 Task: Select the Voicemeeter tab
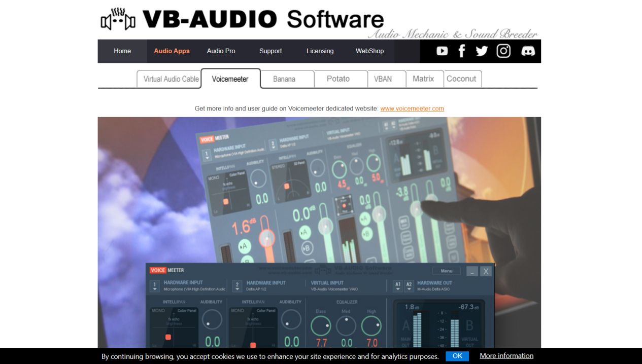[x=230, y=79]
